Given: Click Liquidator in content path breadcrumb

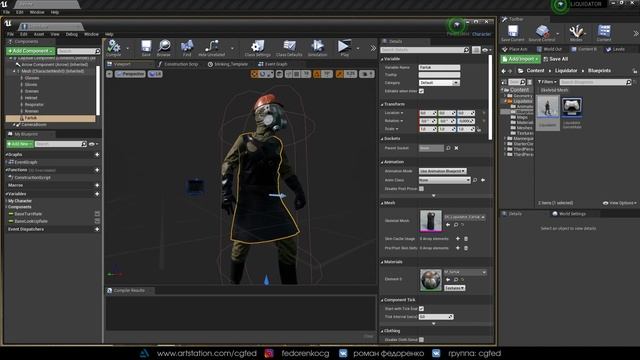Looking at the screenshot, I should [566, 71].
